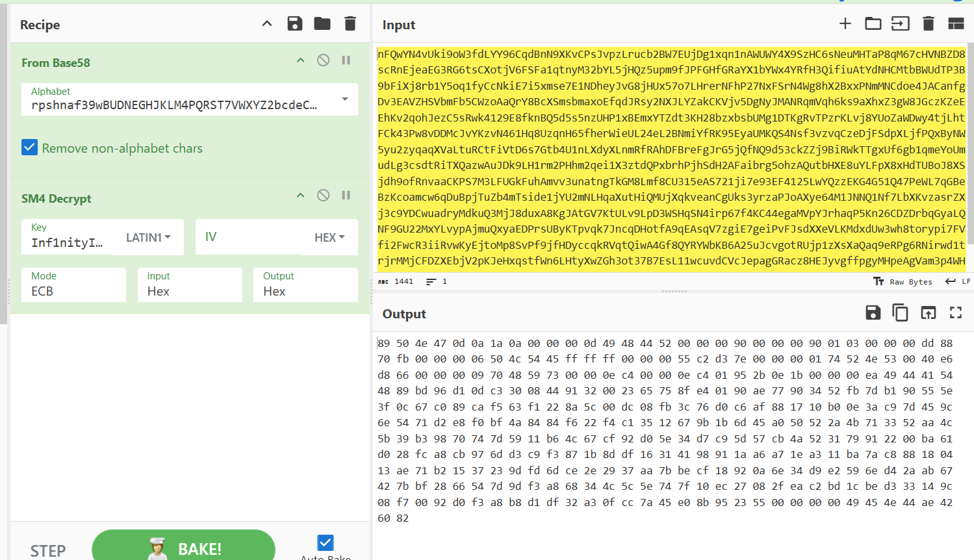This screenshot has width=974, height=560.
Task: Change the Raw Bytes input encoding
Action: tap(903, 281)
